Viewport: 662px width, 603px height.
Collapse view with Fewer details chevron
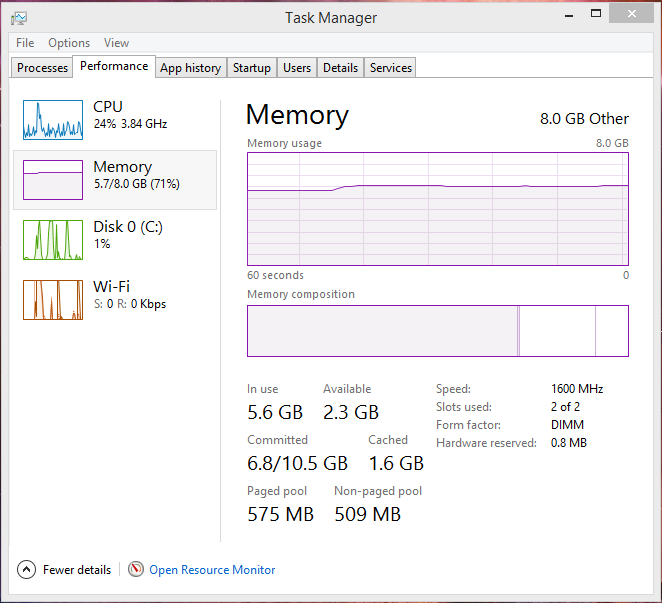26,570
